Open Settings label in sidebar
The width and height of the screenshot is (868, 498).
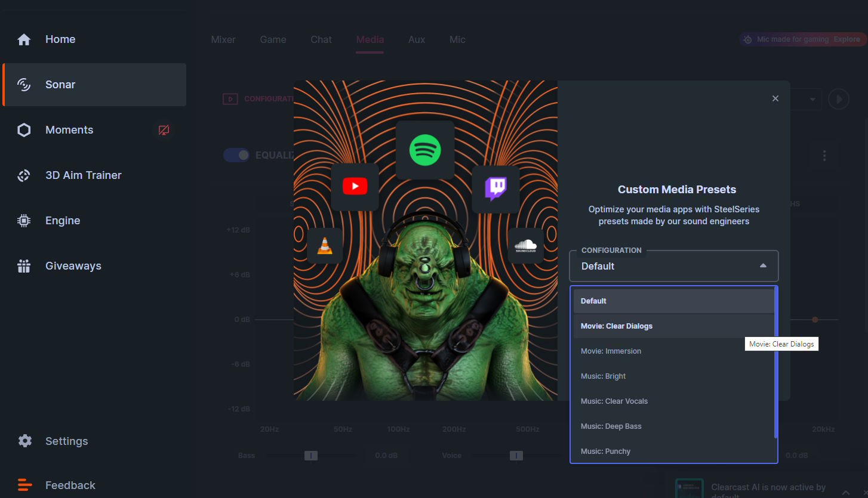click(67, 441)
